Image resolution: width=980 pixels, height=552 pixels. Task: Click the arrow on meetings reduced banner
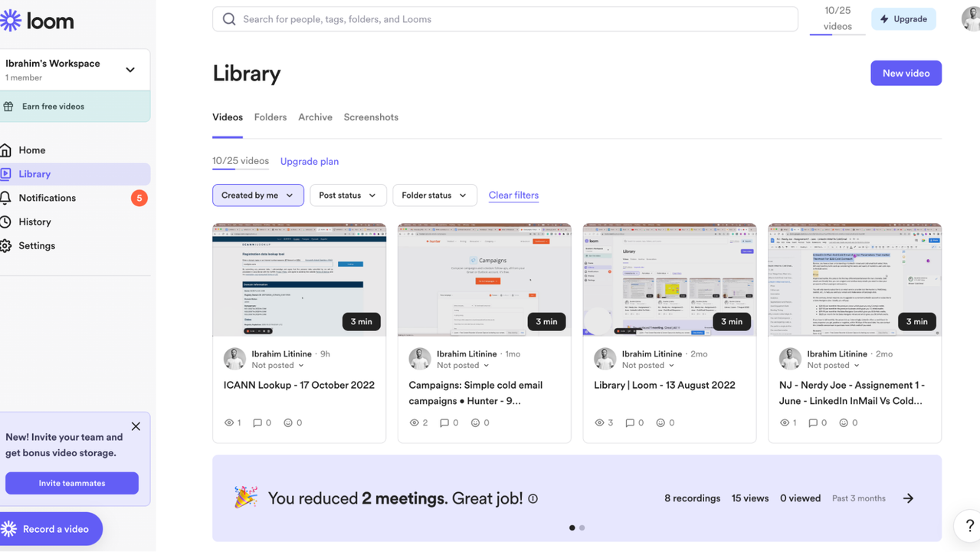click(908, 498)
